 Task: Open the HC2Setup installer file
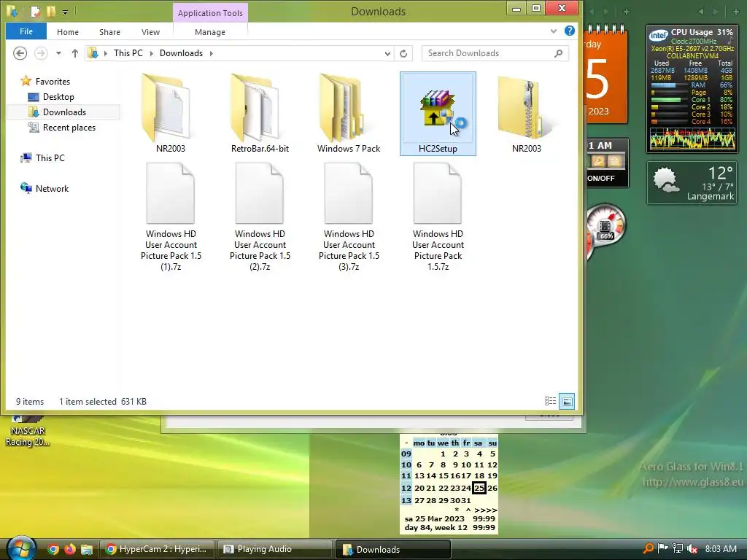[x=438, y=113]
